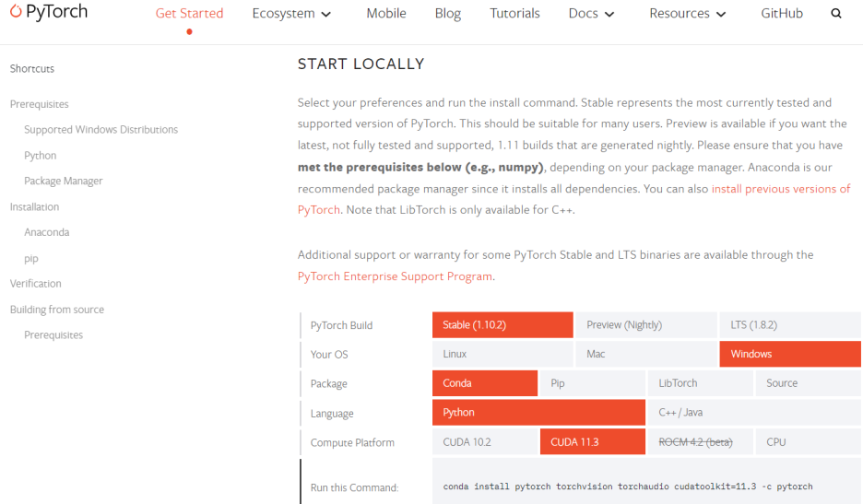This screenshot has width=863, height=504.
Task: Click the Shortcuts sidebar heading
Action: (32, 68)
